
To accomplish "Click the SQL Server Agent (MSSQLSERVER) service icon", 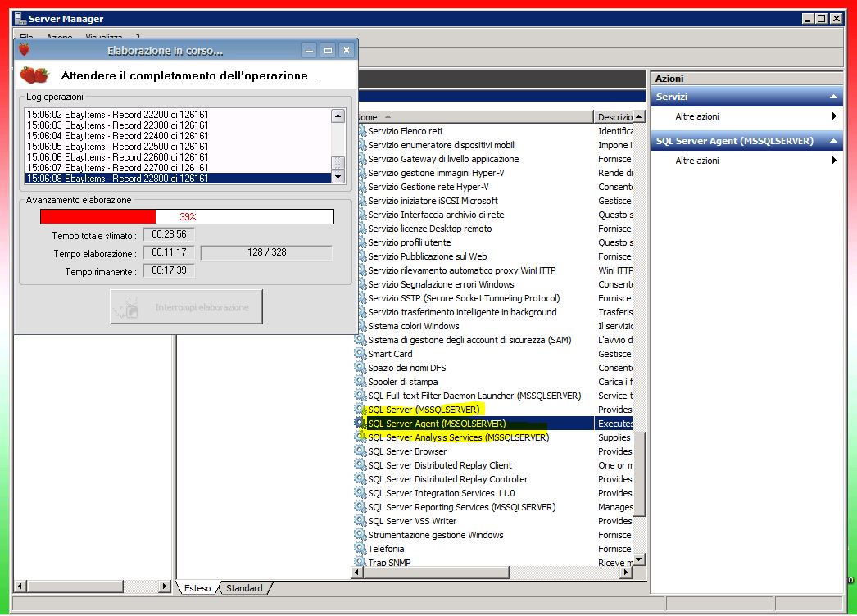I will tap(360, 423).
